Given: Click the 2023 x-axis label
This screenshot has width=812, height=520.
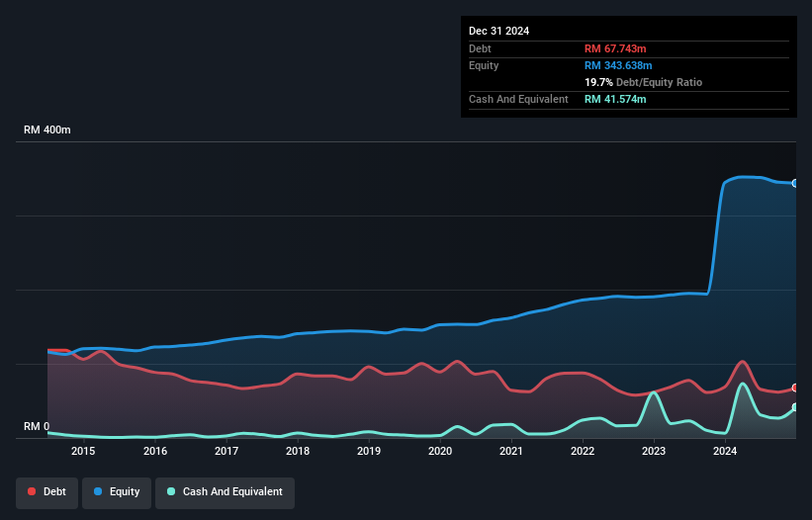Looking at the screenshot, I should [654, 451].
